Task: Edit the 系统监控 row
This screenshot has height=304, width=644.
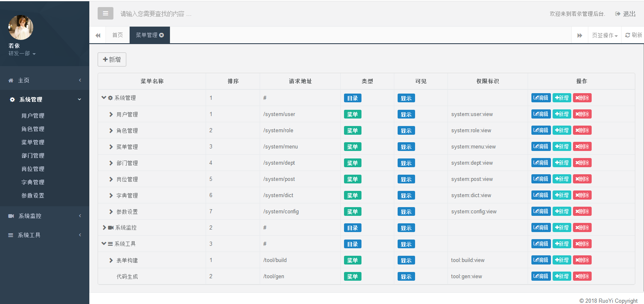Action: pyautogui.click(x=541, y=227)
